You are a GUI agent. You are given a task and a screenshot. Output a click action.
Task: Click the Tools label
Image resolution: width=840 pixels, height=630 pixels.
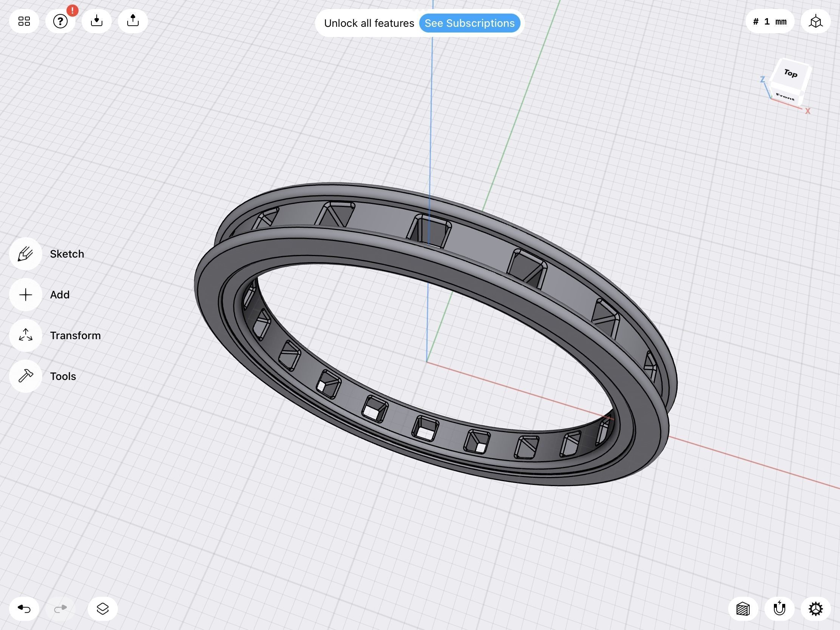[x=63, y=376]
